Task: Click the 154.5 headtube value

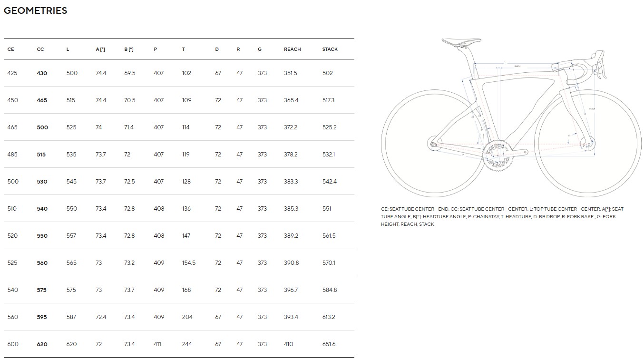Action: point(189,263)
